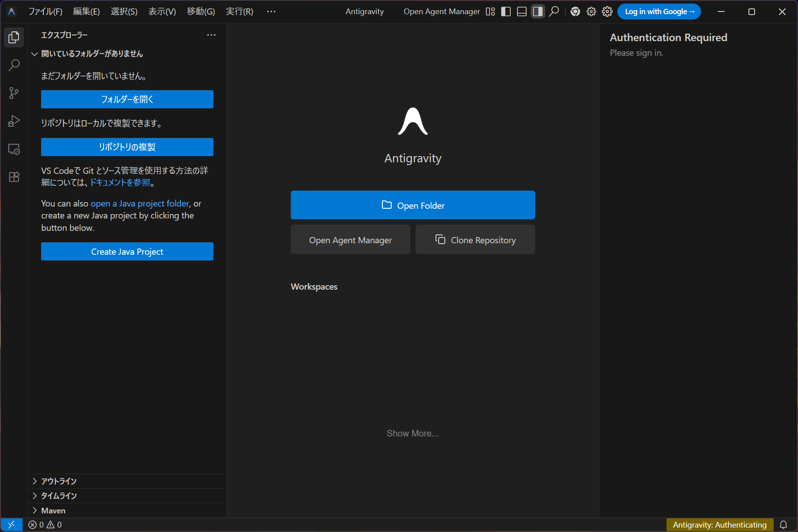The width and height of the screenshot is (798, 532).
Task: Toggle the secondary side bar
Action: pos(538,11)
